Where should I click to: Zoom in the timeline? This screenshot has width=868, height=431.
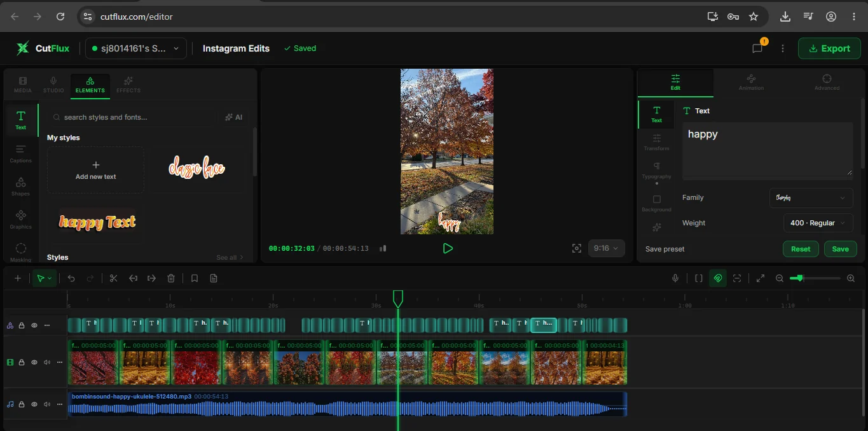[x=851, y=278]
